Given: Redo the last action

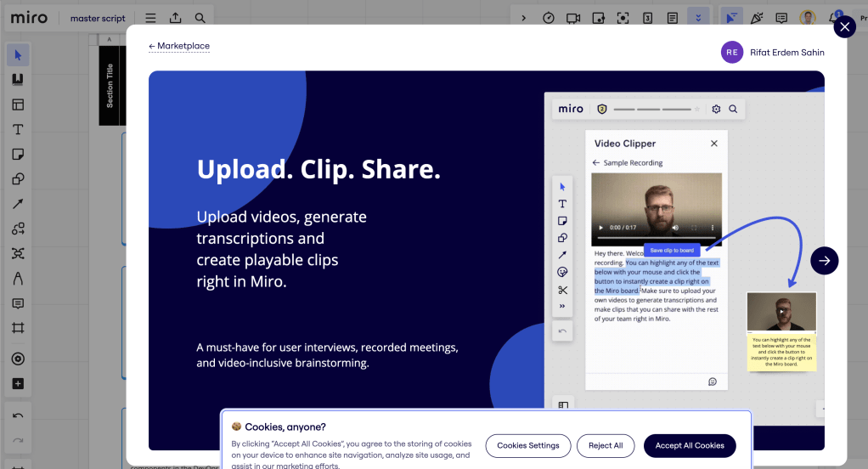Looking at the screenshot, I should (x=18, y=440).
